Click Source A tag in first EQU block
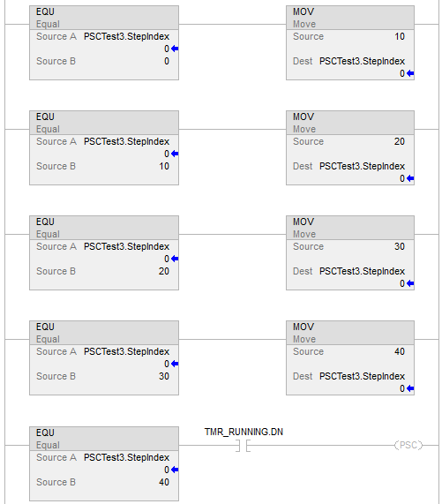 pos(126,36)
